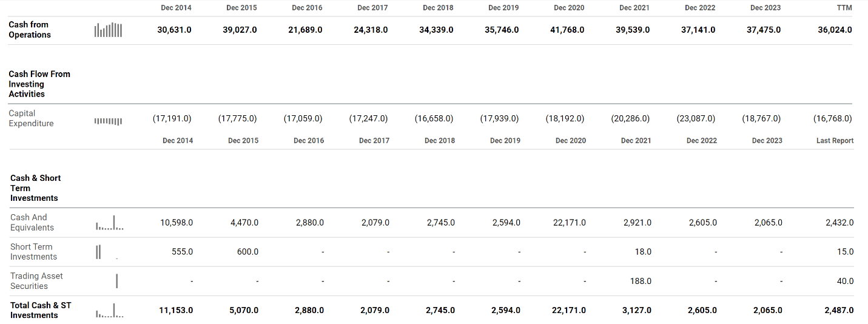Click the Total Cash & ST Investments label
The height and width of the screenshot is (324, 868).
tap(41, 310)
